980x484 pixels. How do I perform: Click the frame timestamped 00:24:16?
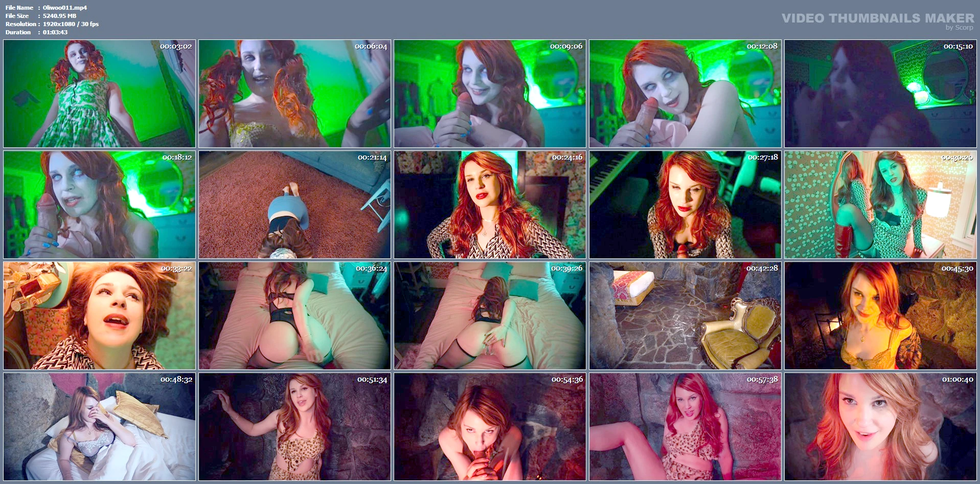coord(490,205)
